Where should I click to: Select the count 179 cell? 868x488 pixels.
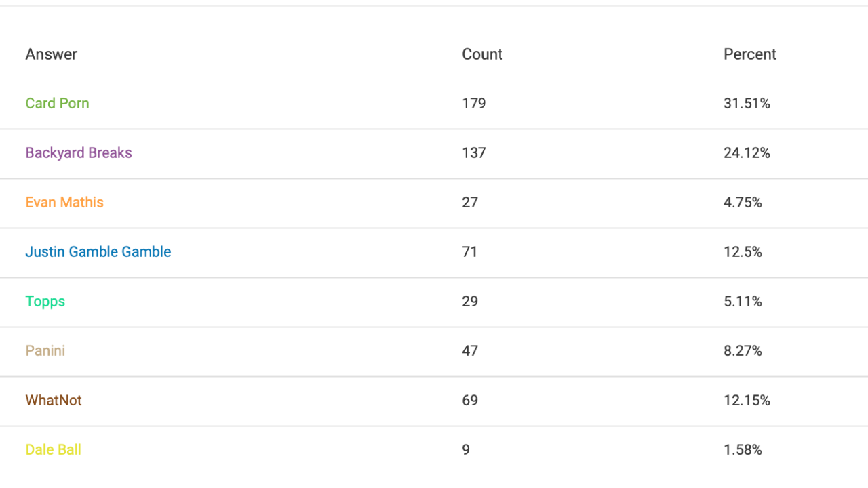474,103
